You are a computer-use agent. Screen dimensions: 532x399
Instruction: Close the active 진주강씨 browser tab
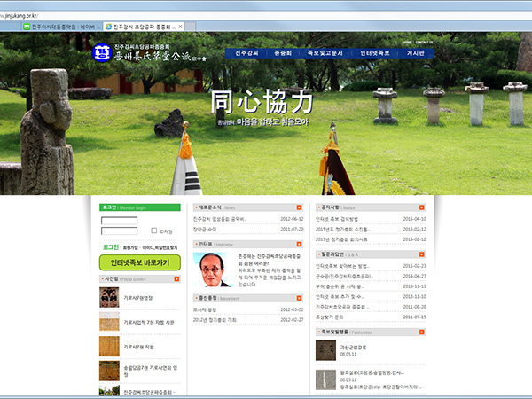click(181, 27)
